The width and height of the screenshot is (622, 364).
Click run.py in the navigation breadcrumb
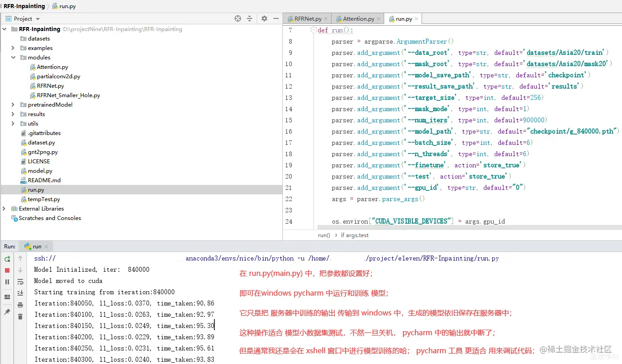tap(64, 6)
